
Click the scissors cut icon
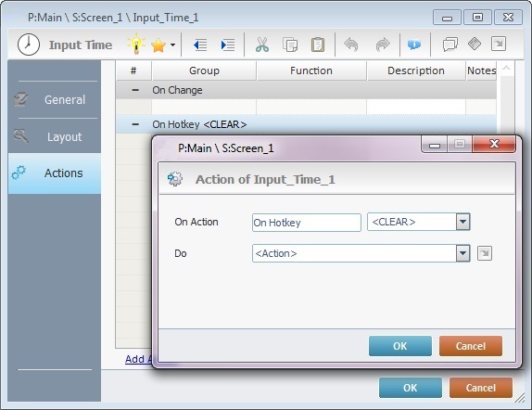click(x=262, y=45)
